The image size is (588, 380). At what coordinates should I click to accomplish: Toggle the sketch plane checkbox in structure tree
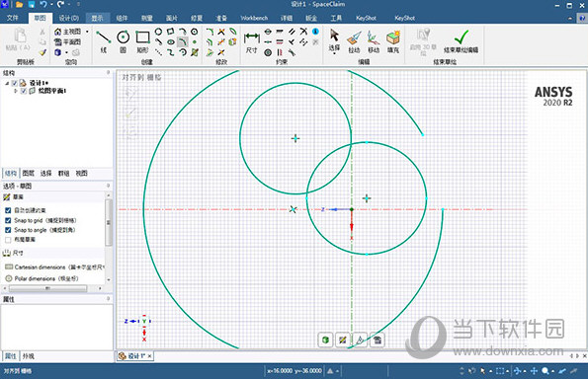24,91
